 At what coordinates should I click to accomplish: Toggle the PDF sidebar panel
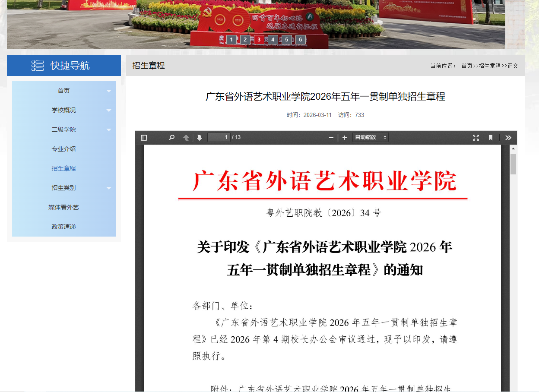[x=144, y=137]
